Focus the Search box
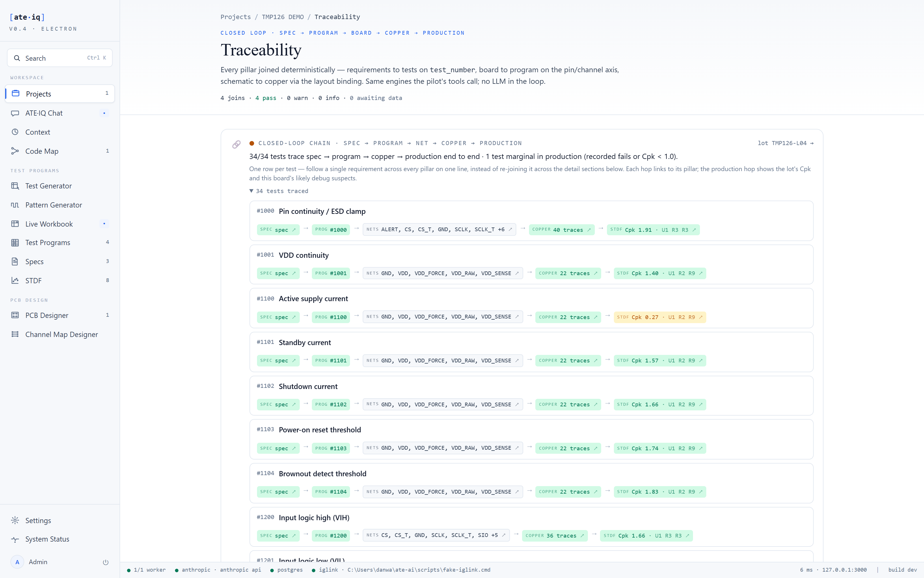This screenshot has width=924, height=578. (x=60, y=58)
